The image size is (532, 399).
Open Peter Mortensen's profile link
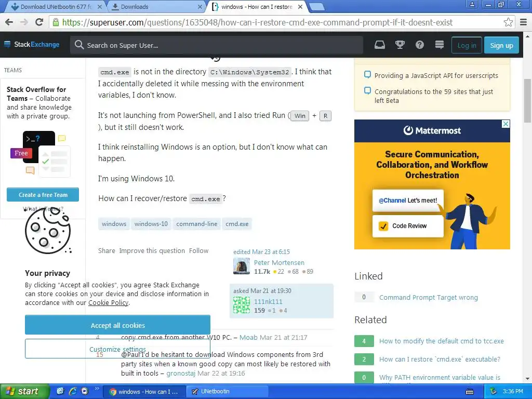click(x=279, y=262)
